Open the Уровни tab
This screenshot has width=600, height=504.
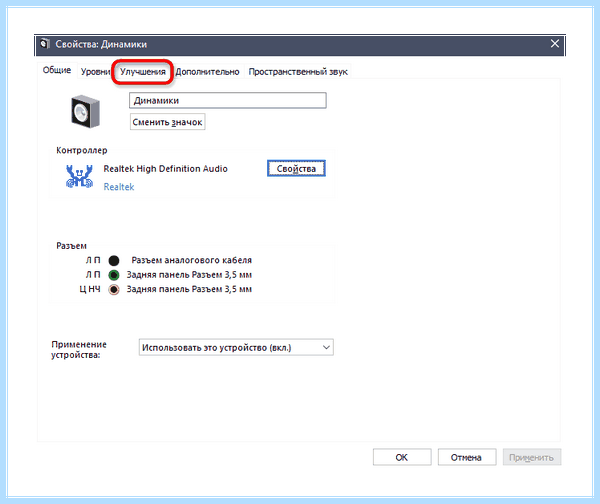[x=95, y=72]
